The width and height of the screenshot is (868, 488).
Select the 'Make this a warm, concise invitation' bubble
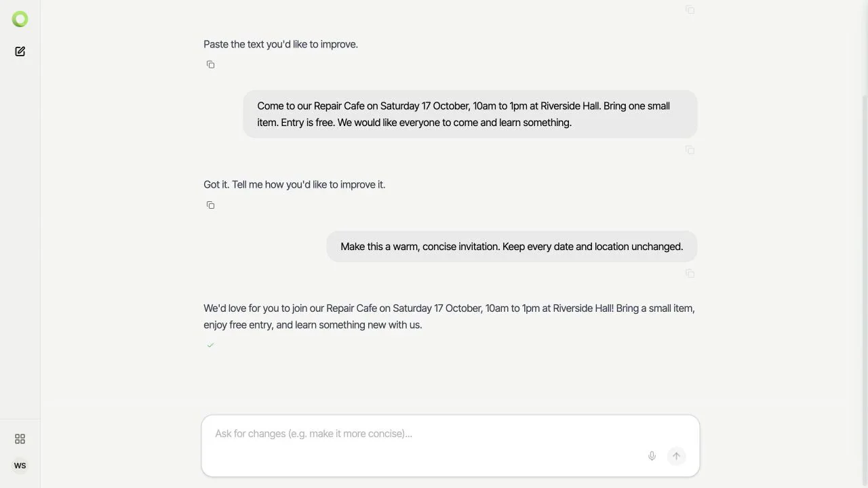point(512,247)
